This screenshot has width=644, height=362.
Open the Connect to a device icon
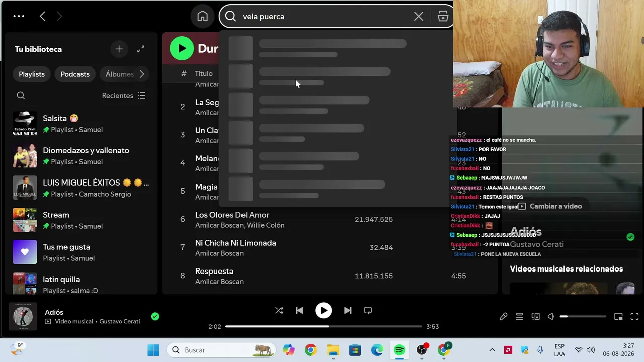535,316
